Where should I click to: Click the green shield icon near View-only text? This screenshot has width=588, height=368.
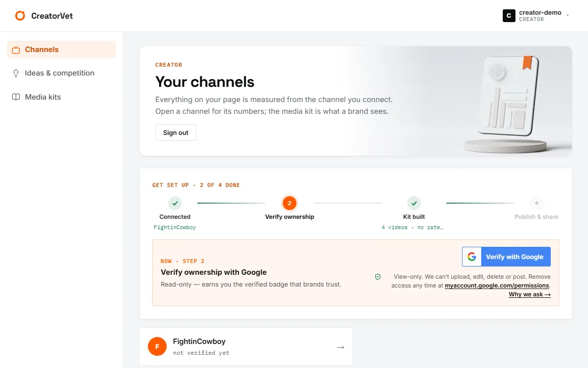pyautogui.click(x=378, y=277)
